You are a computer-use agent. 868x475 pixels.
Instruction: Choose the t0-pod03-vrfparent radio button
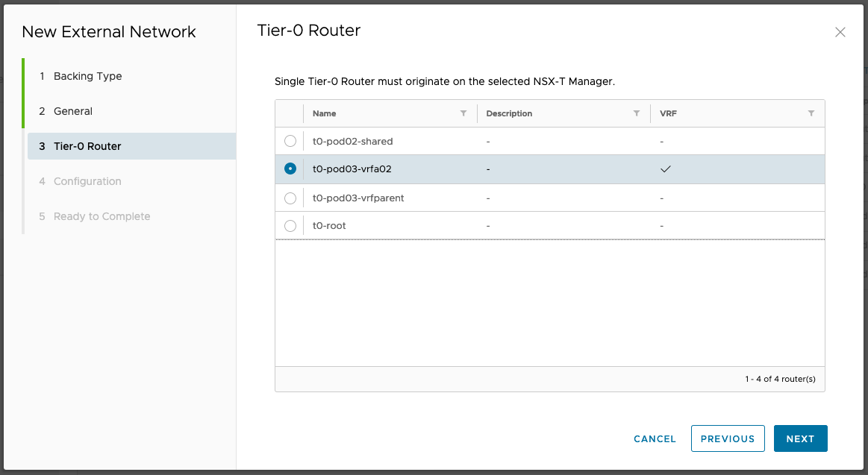(290, 198)
